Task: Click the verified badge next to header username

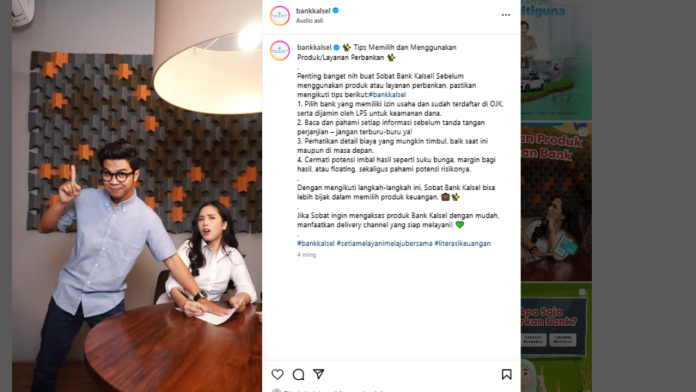Action: 336,11
